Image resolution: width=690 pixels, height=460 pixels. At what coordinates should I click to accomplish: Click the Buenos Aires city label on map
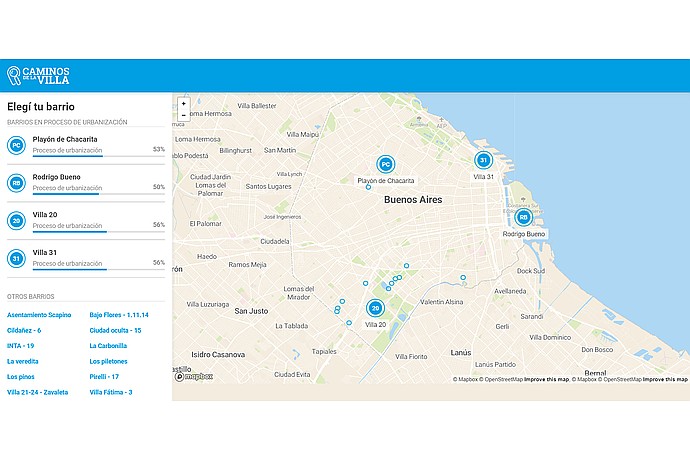click(x=413, y=199)
